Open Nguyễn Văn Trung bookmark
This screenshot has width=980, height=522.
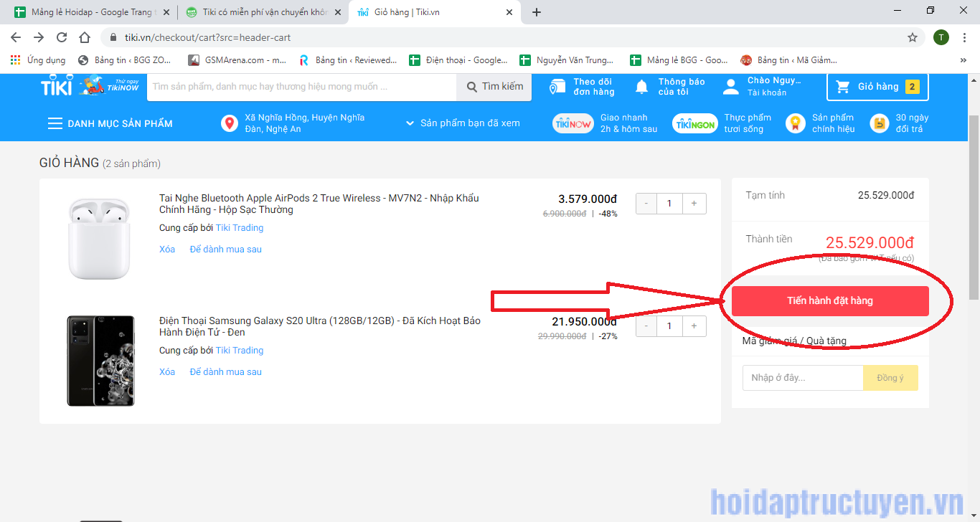567,60
